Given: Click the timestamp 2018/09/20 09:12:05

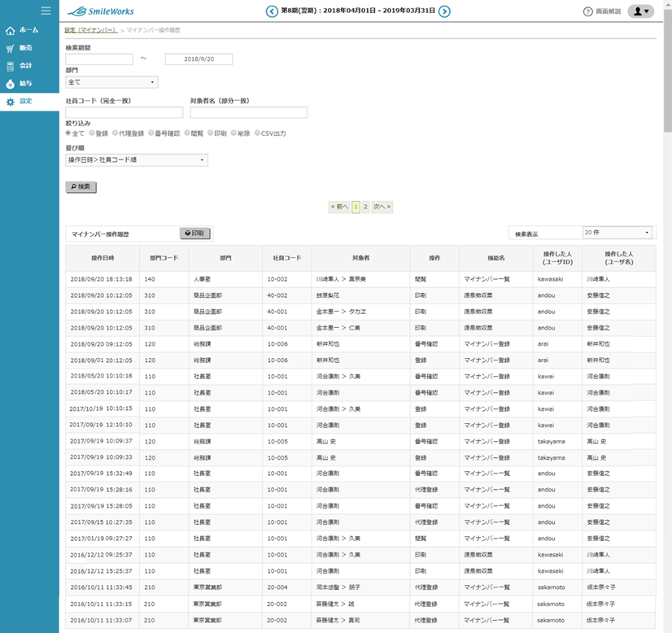Looking at the screenshot, I should (101, 344).
